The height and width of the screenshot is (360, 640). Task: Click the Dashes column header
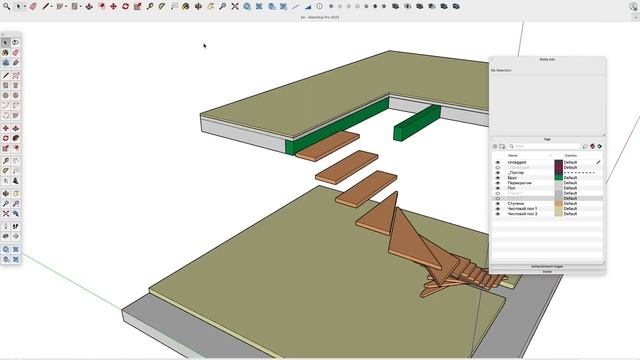pos(571,156)
